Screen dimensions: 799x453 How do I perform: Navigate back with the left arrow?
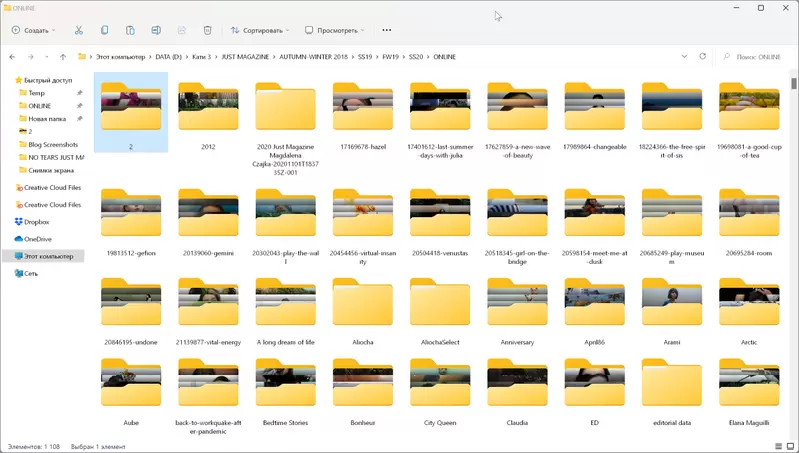click(12, 57)
